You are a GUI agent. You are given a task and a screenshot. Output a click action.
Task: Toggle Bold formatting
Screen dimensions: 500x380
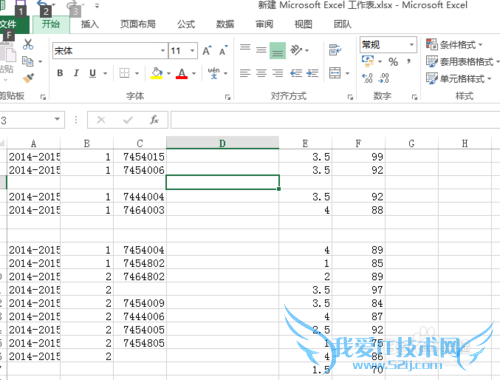click(60, 73)
